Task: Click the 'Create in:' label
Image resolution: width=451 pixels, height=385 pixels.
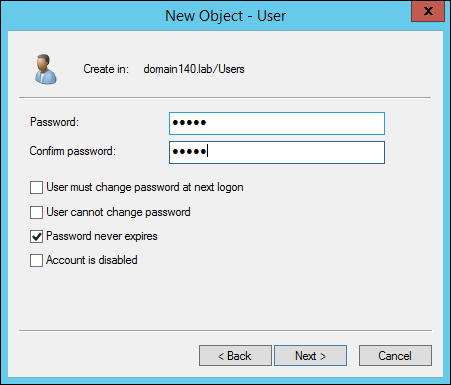Action: click(x=106, y=69)
